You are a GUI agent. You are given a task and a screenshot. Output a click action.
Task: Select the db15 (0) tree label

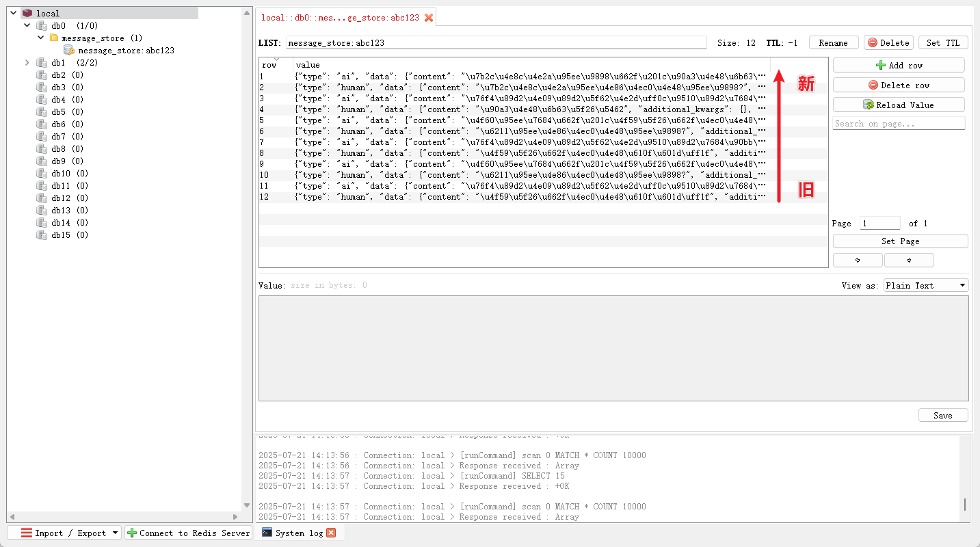point(69,235)
